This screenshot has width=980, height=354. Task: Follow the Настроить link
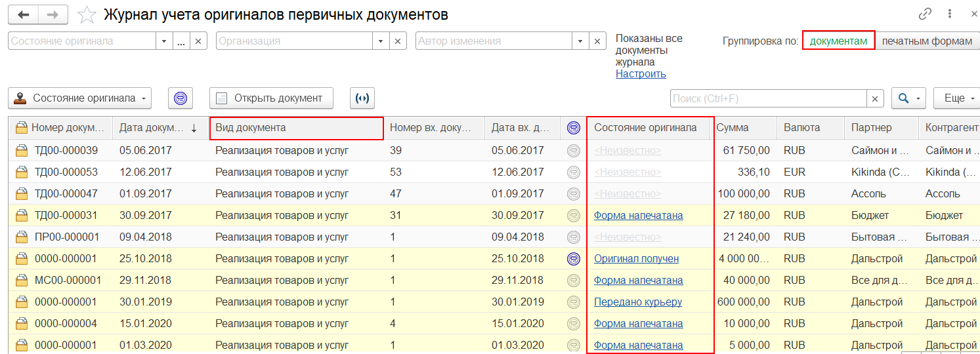tap(641, 74)
